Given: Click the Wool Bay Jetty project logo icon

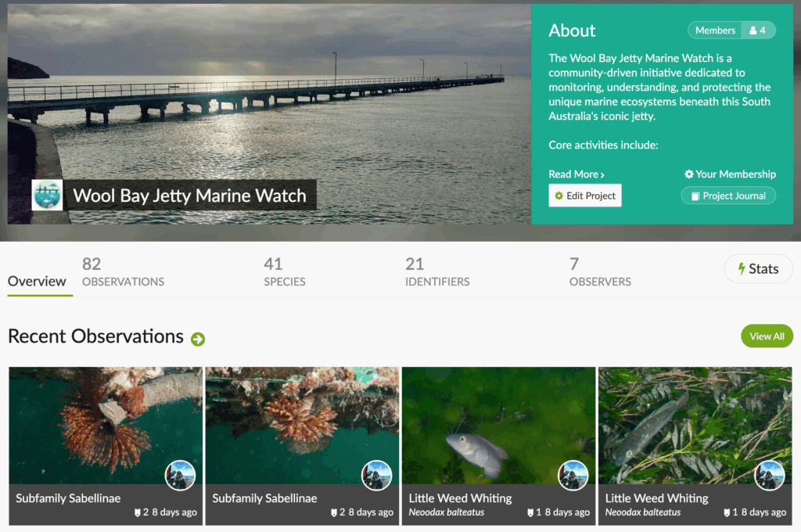Looking at the screenshot, I should pos(47,195).
